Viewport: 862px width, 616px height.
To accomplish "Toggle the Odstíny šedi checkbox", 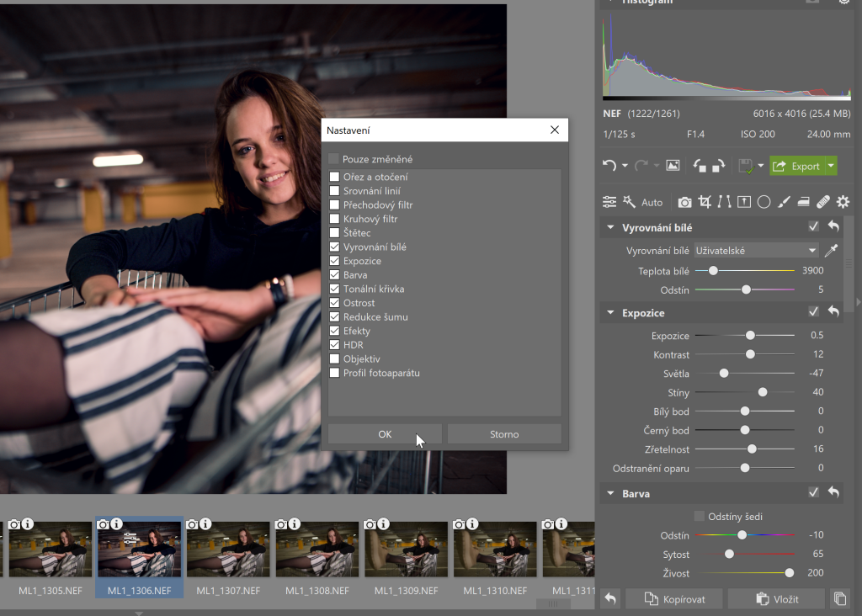I will tap(700, 516).
